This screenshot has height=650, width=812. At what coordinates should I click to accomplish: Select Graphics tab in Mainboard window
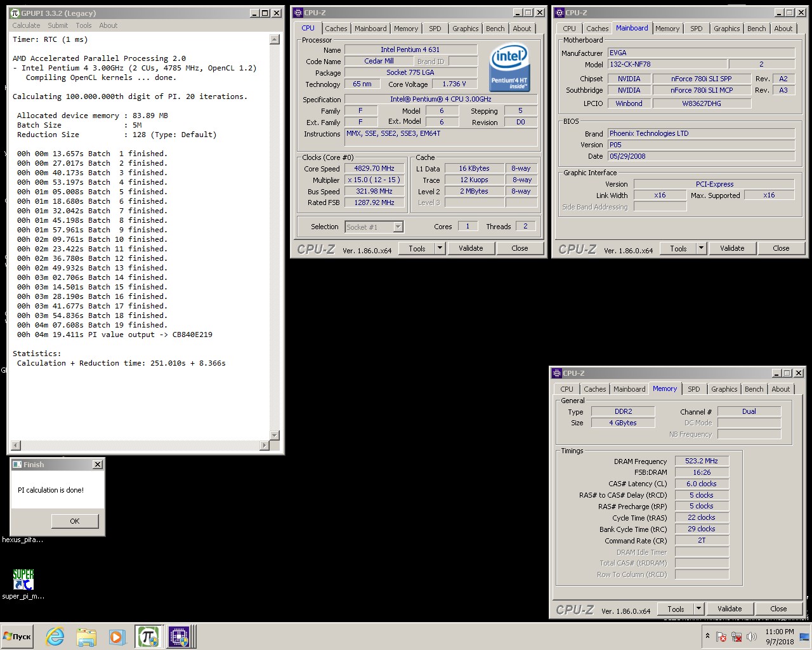[x=727, y=29]
